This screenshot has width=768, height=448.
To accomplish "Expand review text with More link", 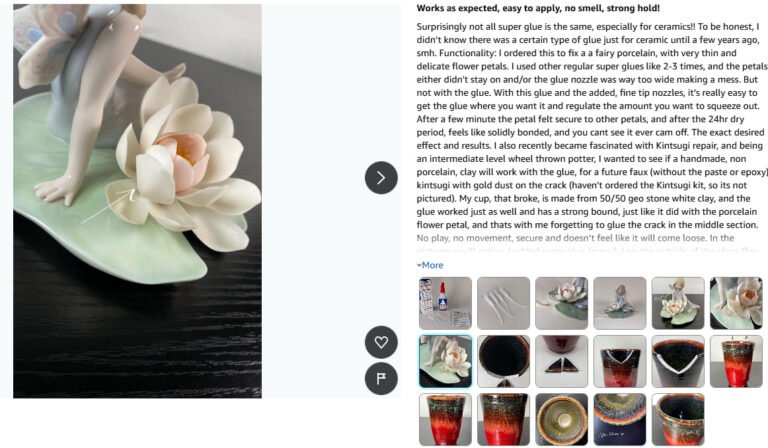I will [x=430, y=265].
